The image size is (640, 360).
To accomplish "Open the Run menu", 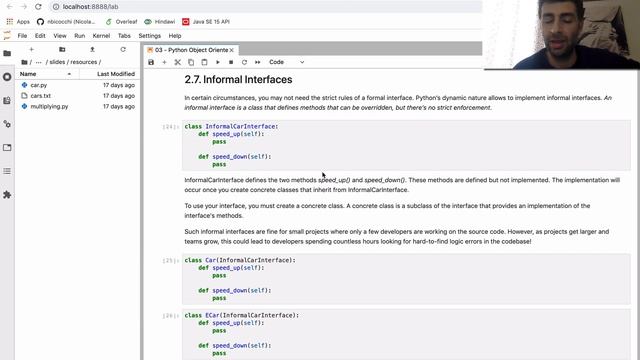I will (x=80, y=36).
